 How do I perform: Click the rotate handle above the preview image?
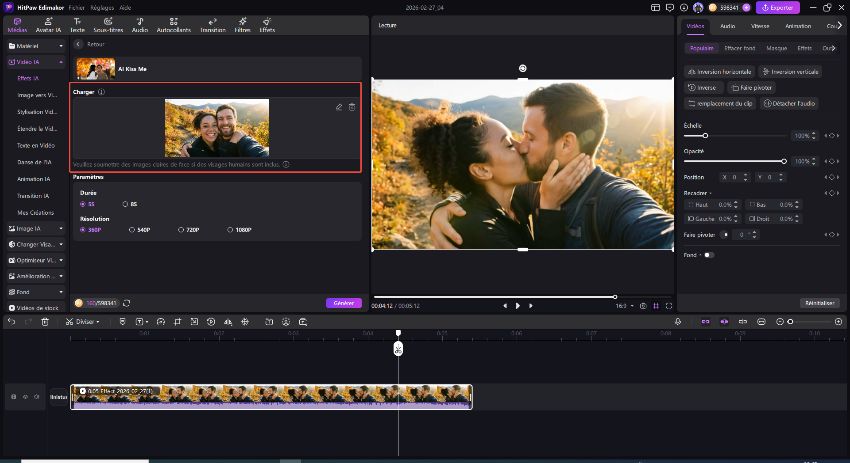click(523, 68)
